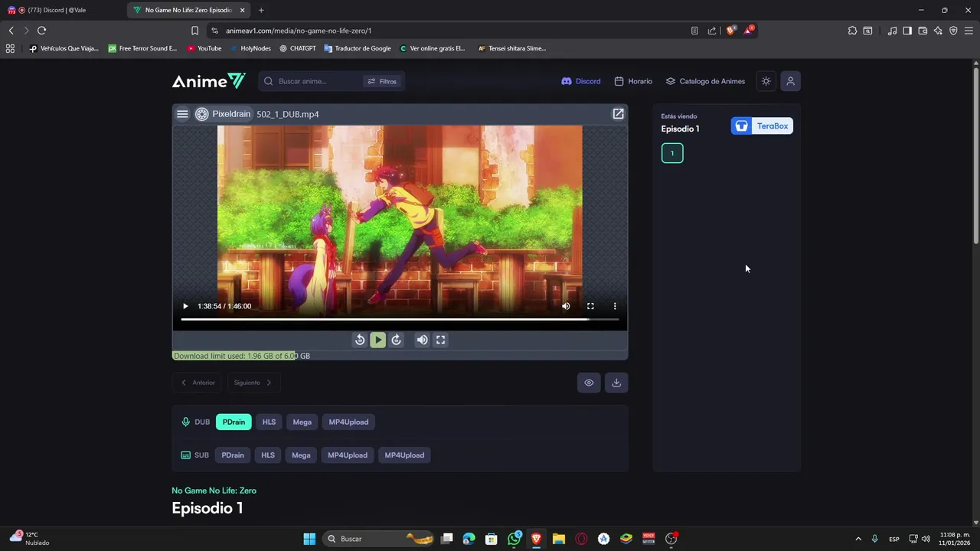Select SUB PDrain server
980x551 pixels.
(x=233, y=455)
